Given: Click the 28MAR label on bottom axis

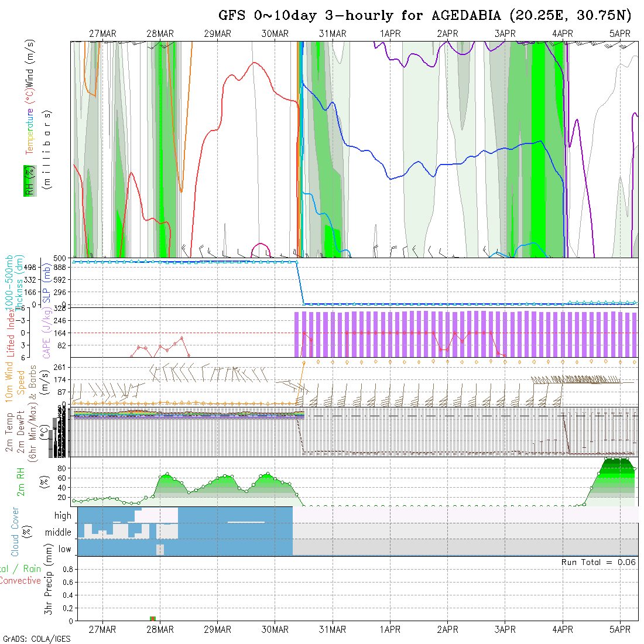Looking at the screenshot, I should click(x=160, y=629).
